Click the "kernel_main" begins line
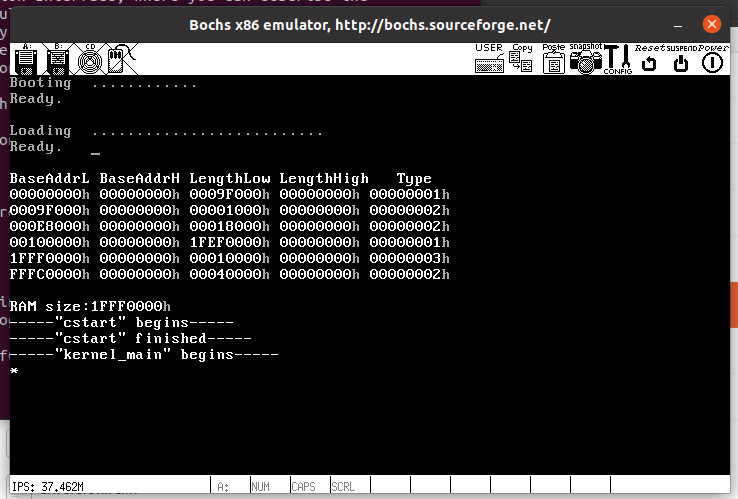The image size is (738, 499). pyautogui.click(x=144, y=354)
